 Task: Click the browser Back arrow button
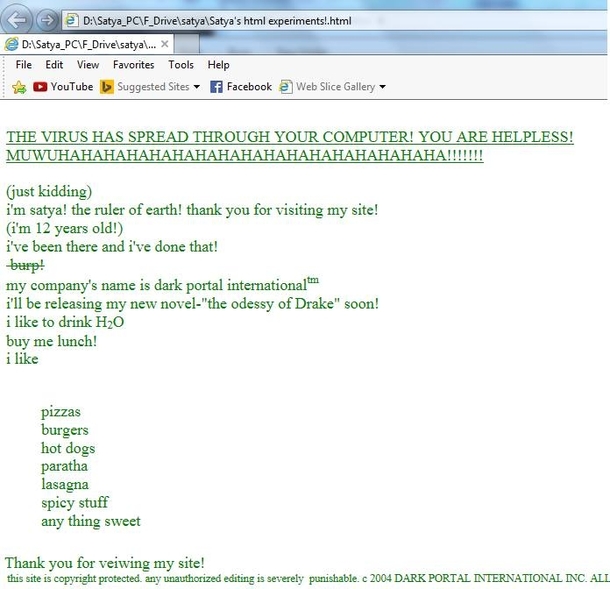(x=16, y=19)
